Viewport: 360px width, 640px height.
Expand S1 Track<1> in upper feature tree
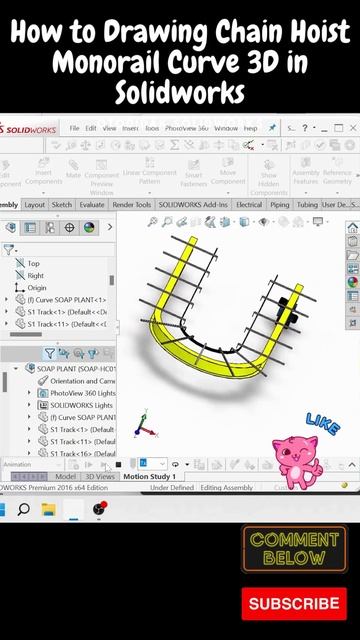point(6,312)
